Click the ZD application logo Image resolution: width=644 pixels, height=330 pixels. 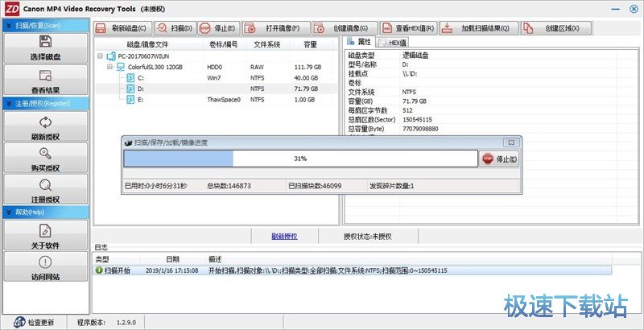click(x=12, y=9)
